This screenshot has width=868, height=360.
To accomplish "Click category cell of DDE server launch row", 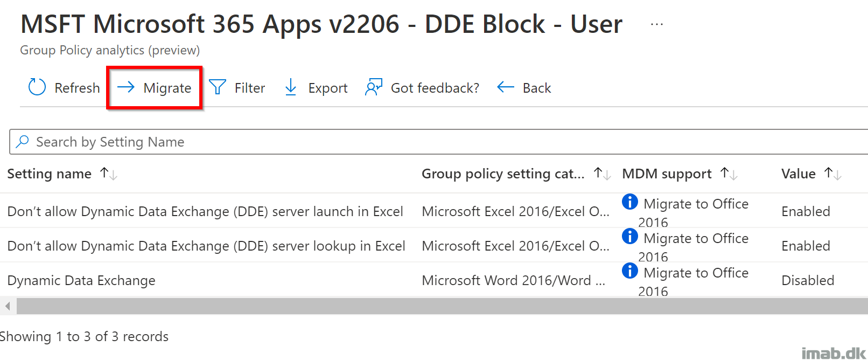I will 516,211.
